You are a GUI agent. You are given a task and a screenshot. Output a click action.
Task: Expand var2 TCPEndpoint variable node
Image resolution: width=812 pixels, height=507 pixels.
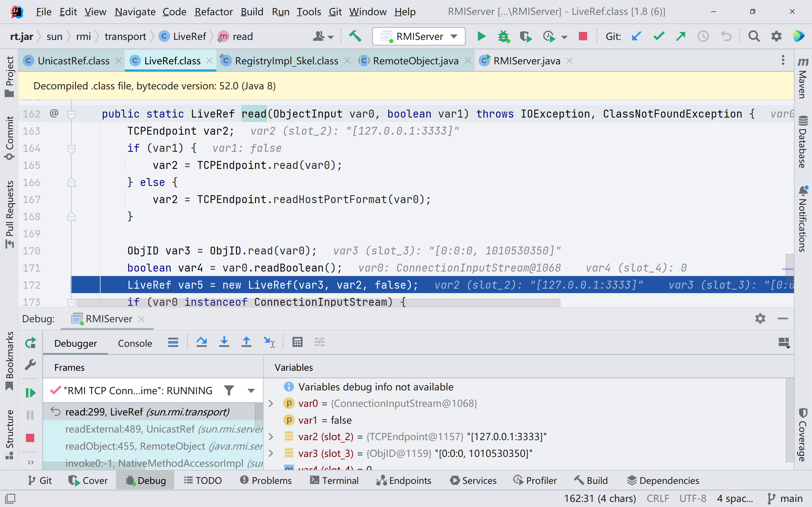(271, 437)
